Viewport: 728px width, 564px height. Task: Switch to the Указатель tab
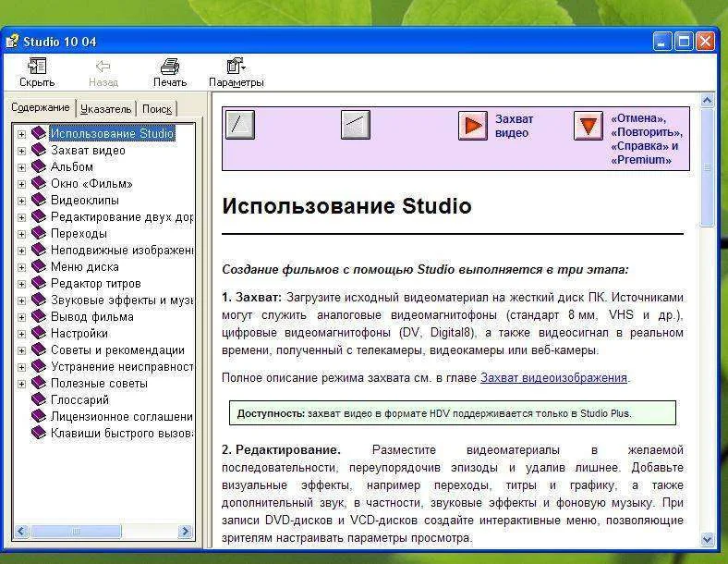click(x=106, y=109)
